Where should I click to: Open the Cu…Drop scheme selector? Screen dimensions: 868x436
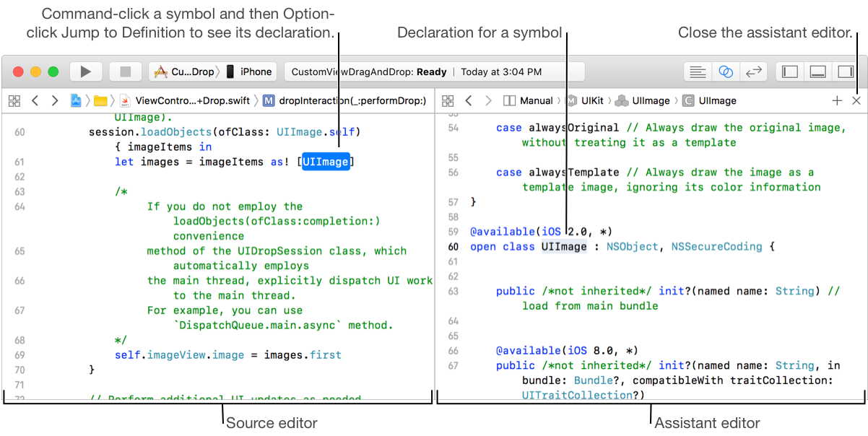click(184, 71)
